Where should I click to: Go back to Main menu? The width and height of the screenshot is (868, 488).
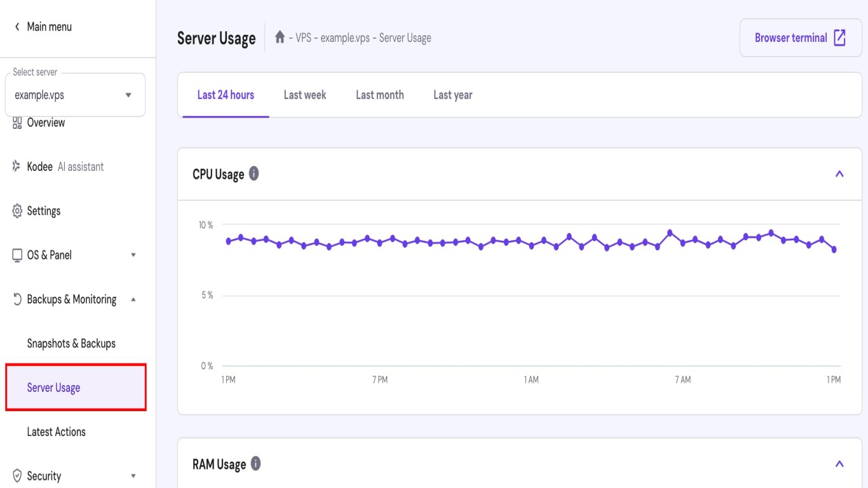[x=43, y=27]
